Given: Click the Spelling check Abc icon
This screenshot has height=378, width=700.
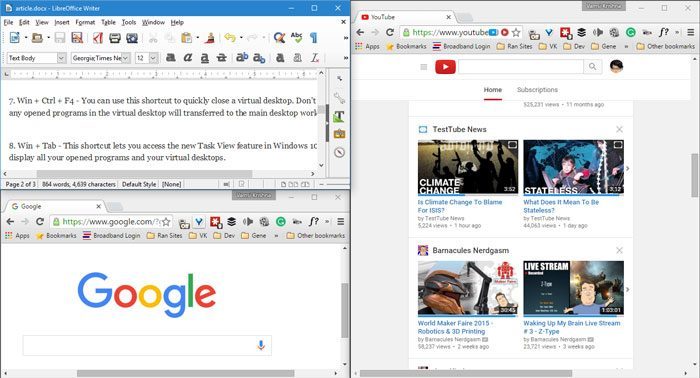Looking at the screenshot, I should [296, 37].
